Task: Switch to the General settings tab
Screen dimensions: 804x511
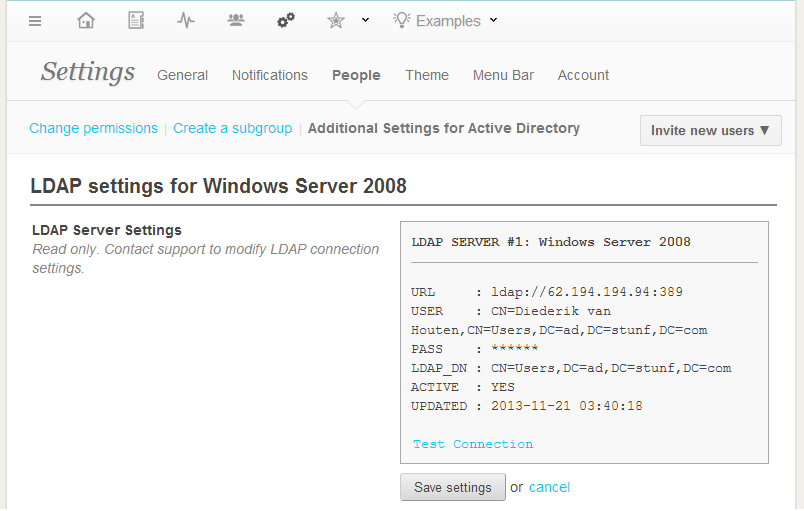Action: click(x=183, y=75)
